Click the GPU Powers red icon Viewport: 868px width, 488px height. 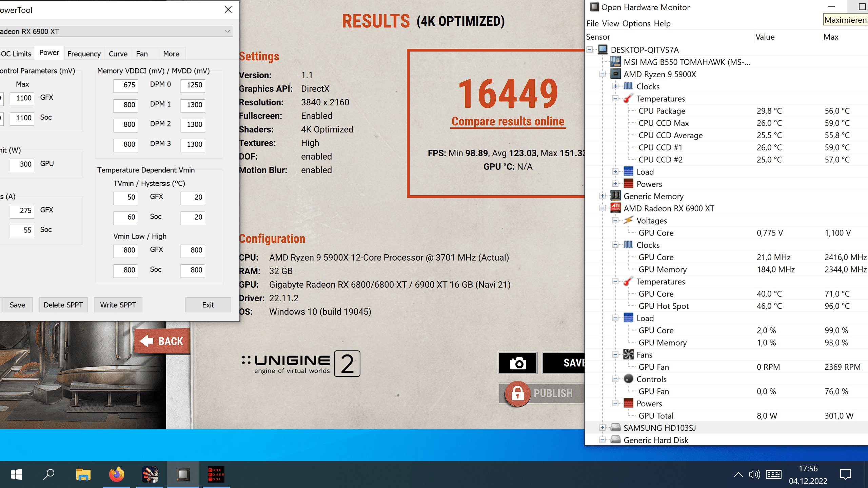tap(628, 403)
